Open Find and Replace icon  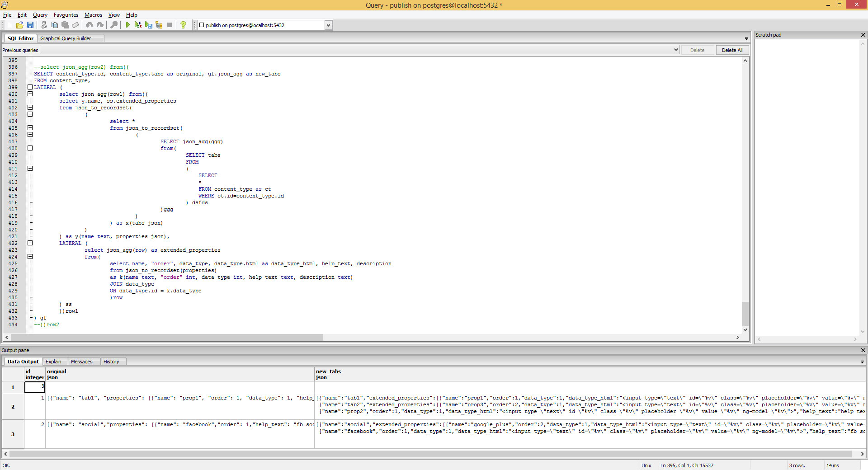click(114, 25)
